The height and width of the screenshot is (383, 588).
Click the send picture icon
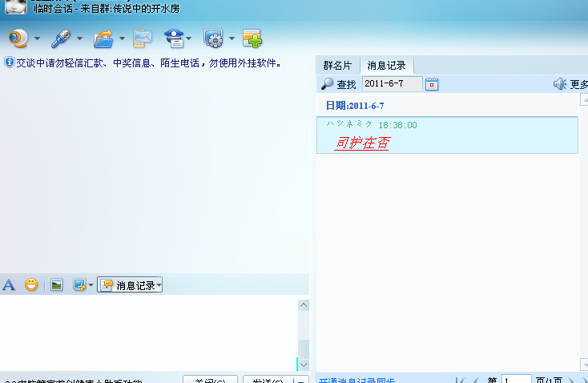pos(56,284)
